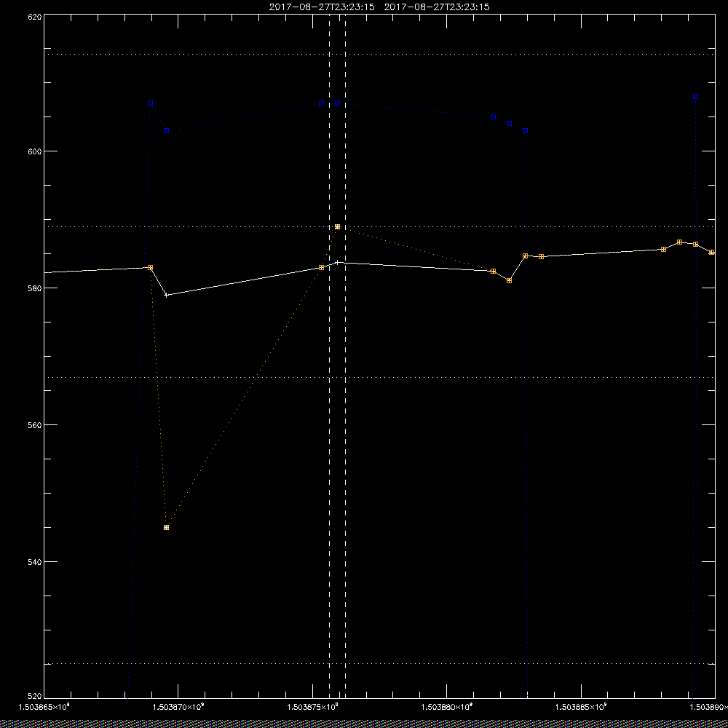The height and width of the screenshot is (728, 728).
Task: Click the right timestamp 2017-08-27T23:23:15 in title
Action: 437,7
